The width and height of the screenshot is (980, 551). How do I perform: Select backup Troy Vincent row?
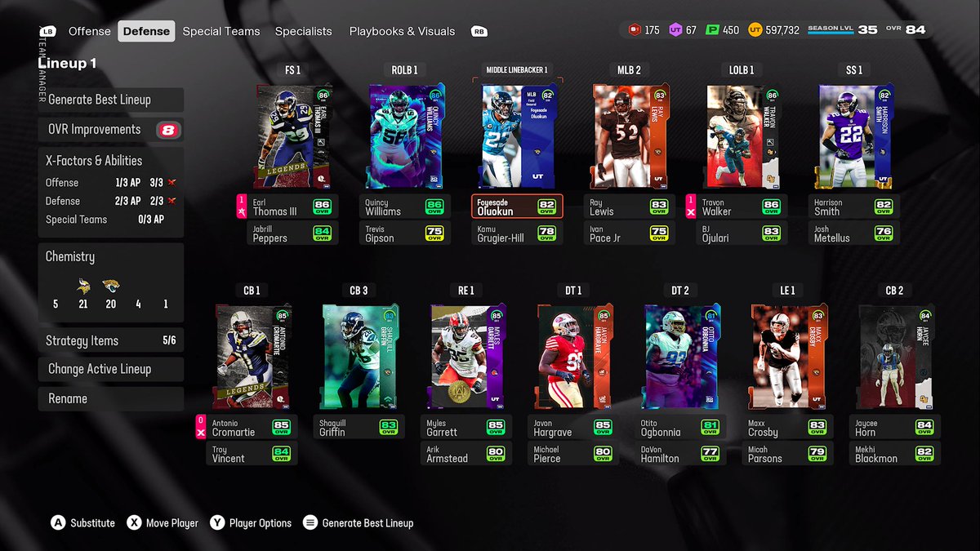coord(252,454)
